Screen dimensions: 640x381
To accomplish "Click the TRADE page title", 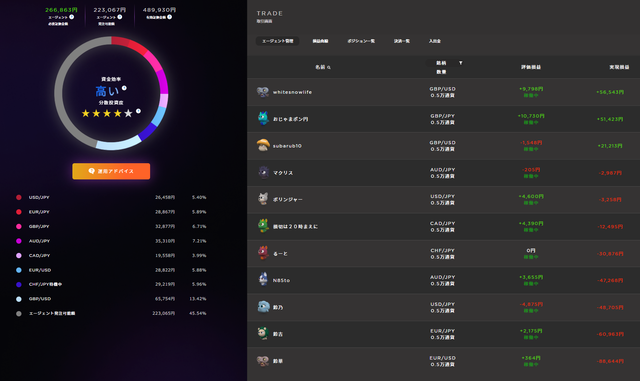I will pyautogui.click(x=269, y=13).
